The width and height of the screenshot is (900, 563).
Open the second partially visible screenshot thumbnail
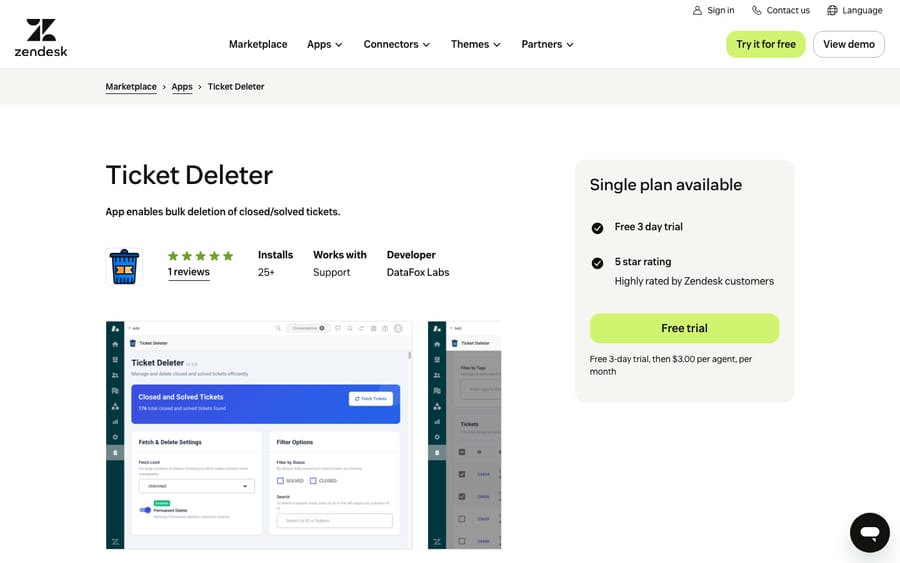464,435
